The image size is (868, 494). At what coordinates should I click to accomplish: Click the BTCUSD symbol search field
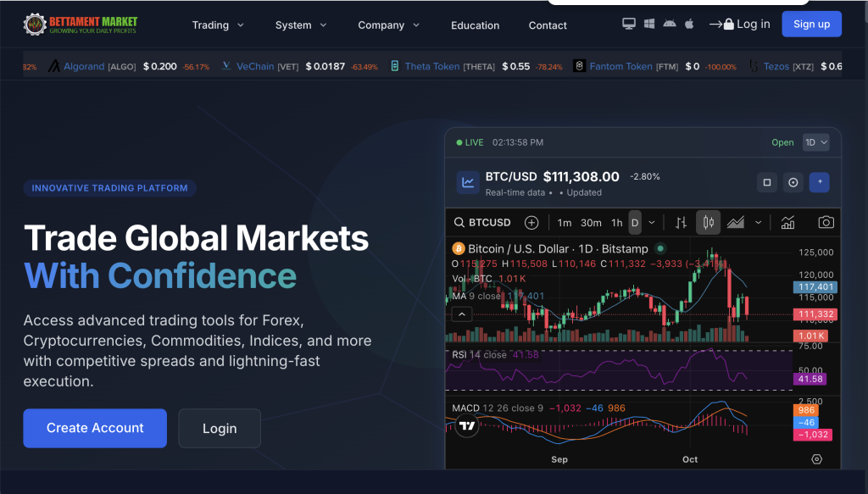coord(483,223)
